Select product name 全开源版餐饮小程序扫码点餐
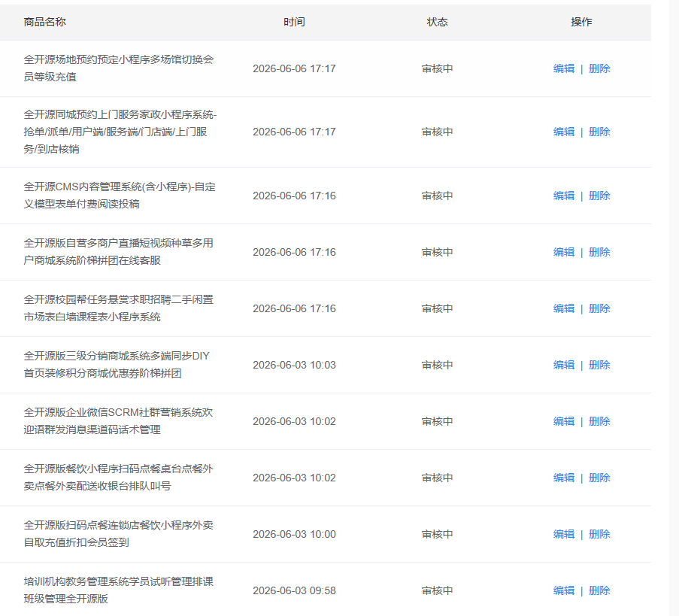The width and height of the screenshot is (679, 616). [119, 477]
